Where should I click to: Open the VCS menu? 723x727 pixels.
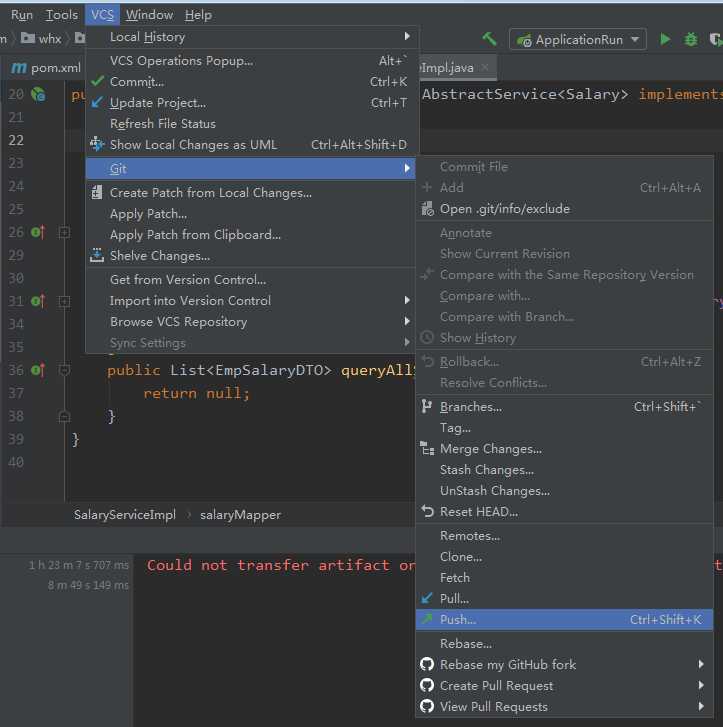click(102, 15)
